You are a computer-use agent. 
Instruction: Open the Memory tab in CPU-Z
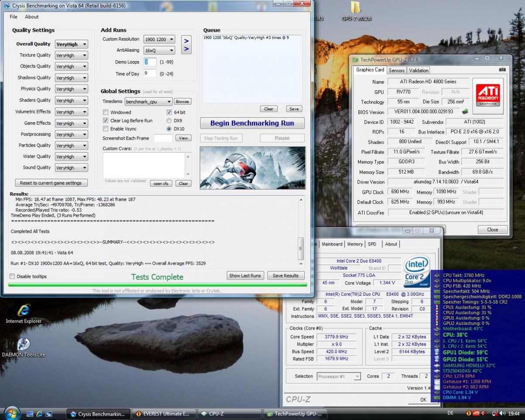tap(355, 244)
